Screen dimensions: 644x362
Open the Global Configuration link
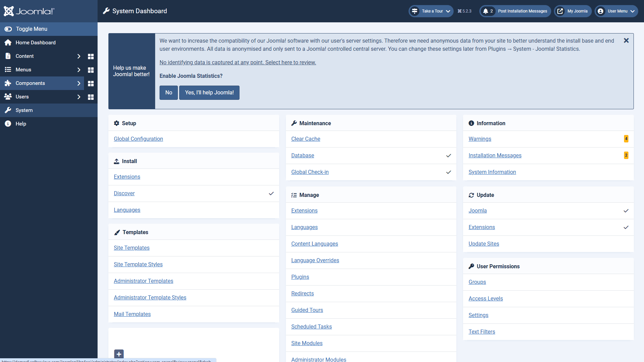pos(138,139)
